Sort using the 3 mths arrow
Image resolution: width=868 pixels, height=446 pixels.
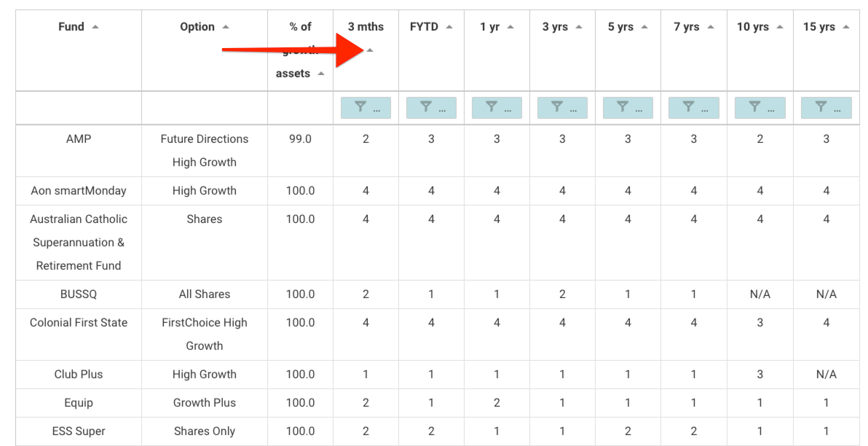coord(371,50)
